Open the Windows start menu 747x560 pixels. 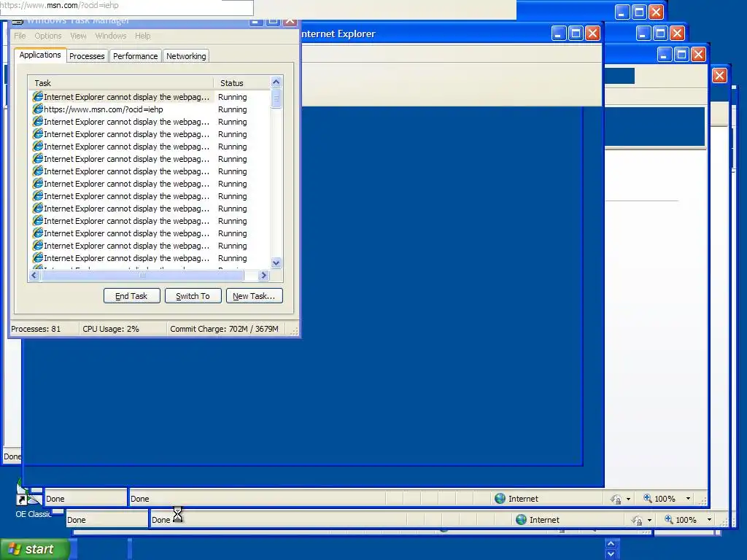(x=34, y=549)
